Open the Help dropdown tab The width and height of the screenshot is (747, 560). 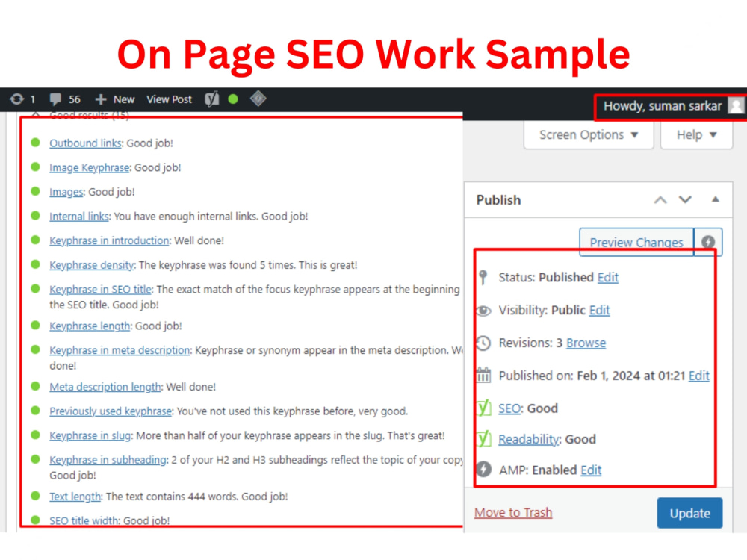[x=696, y=135]
